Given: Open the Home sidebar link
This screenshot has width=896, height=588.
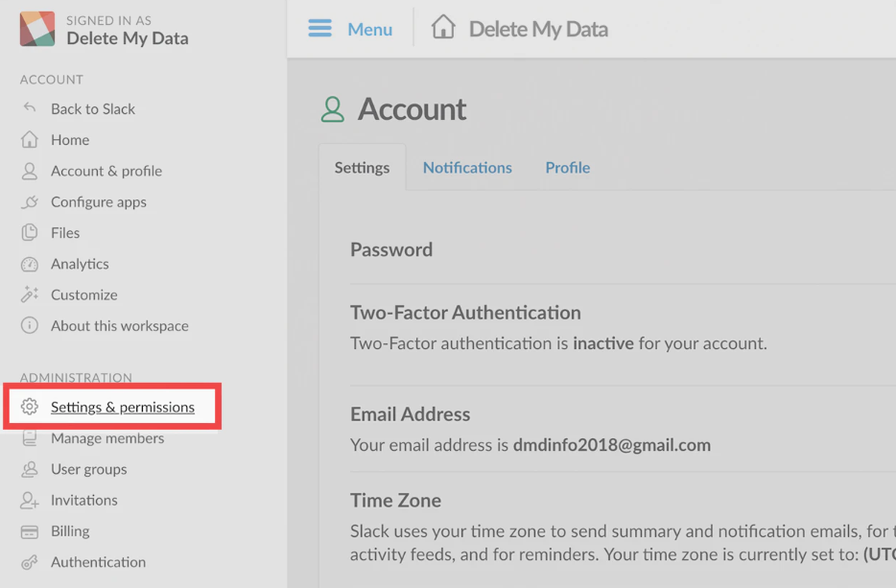Looking at the screenshot, I should [70, 140].
